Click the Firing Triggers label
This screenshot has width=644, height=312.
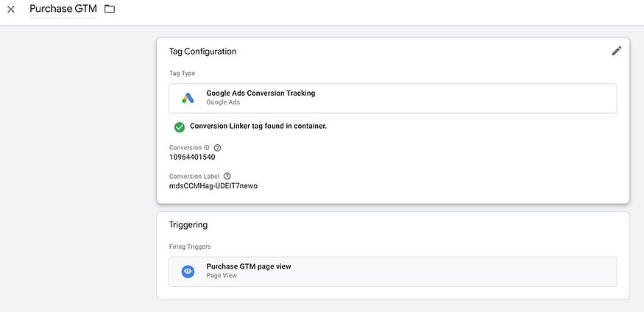tap(190, 247)
